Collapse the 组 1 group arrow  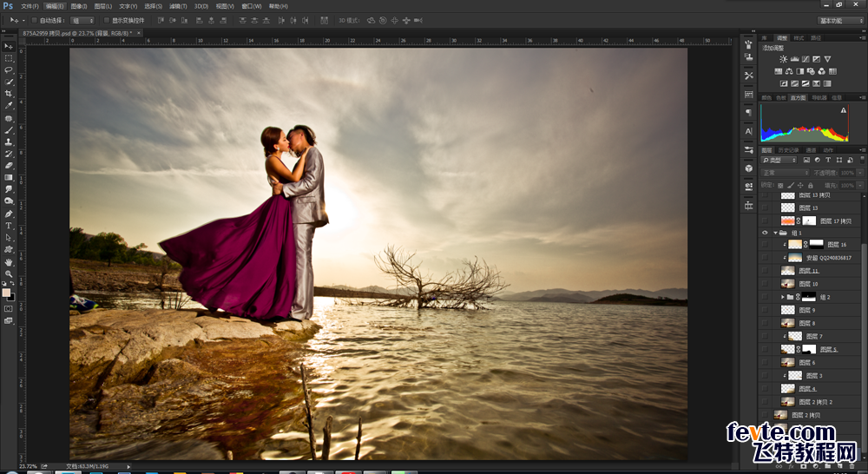775,234
